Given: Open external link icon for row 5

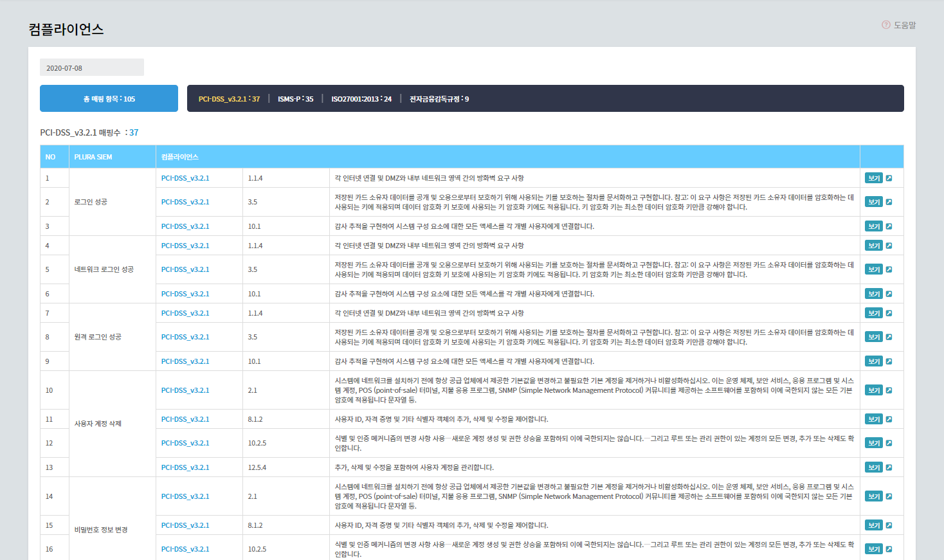Looking at the screenshot, I should pos(889,269).
